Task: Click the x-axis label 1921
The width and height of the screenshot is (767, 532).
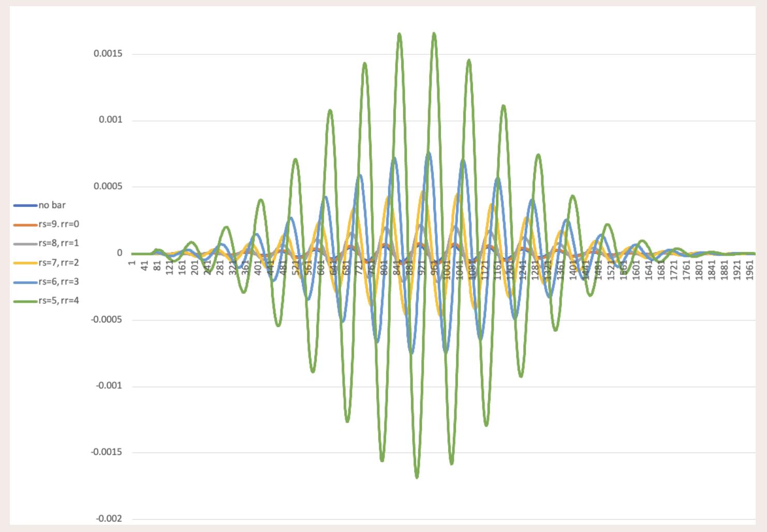Action: click(737, 269)
